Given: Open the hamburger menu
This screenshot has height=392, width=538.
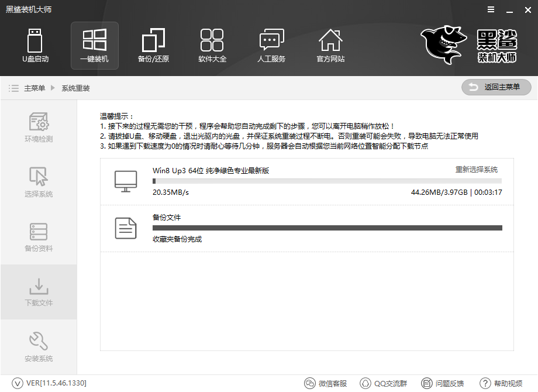Looking at the screenshot, I should click(490, 9).
